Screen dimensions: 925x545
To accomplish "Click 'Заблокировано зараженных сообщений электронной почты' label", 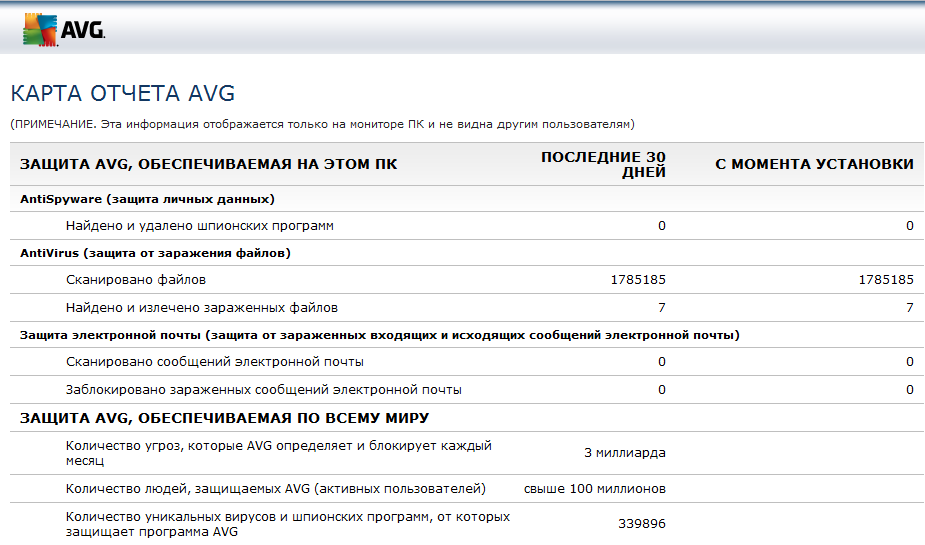I will point(264,390).
